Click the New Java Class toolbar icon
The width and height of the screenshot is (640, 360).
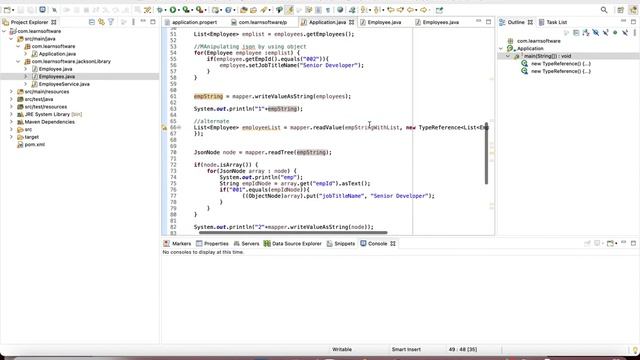(229, 10)
